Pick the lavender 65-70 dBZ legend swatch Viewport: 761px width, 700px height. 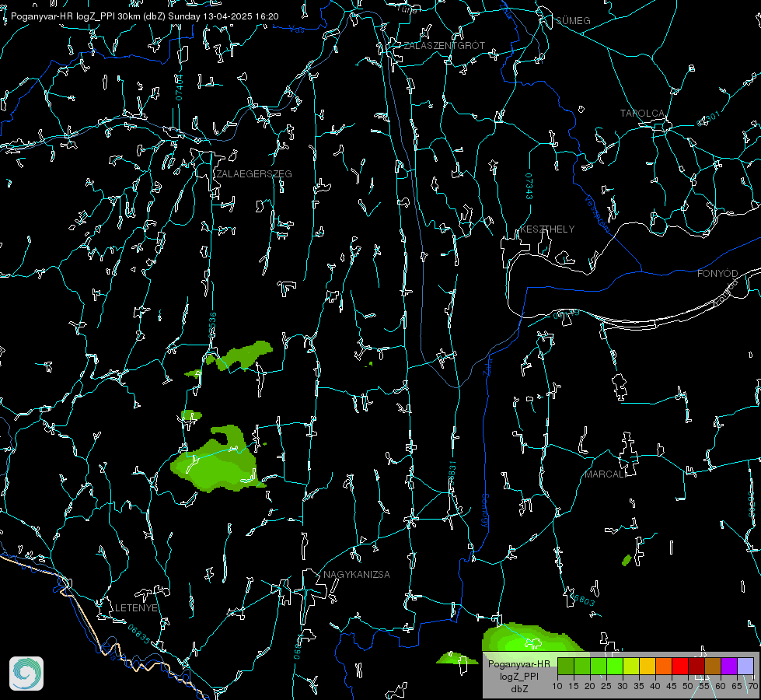pos(745,666)
